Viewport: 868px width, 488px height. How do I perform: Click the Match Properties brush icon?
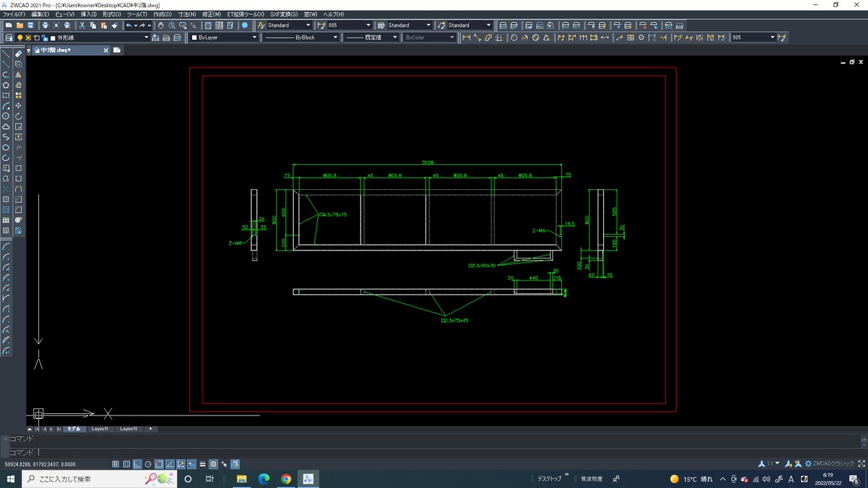tap(115, 26)
